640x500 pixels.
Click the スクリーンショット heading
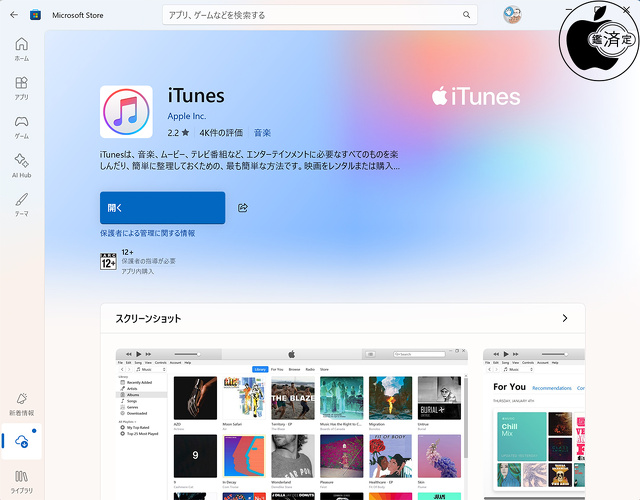point(148,318)
